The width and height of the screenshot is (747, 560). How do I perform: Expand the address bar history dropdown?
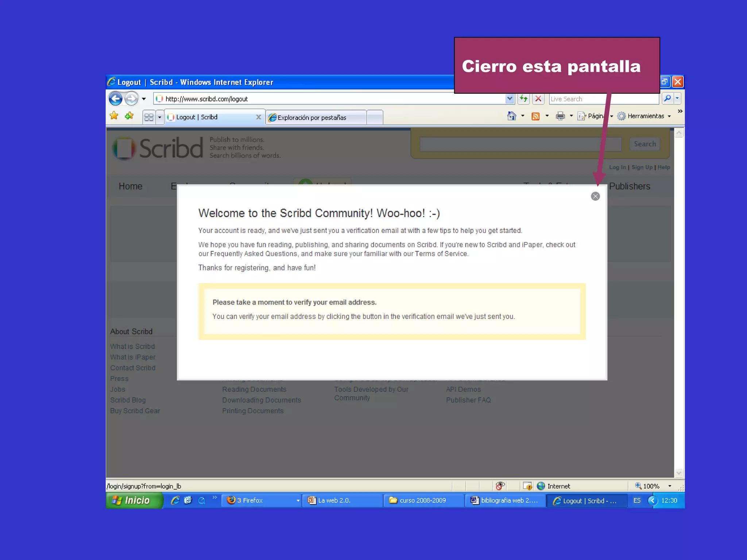point(510,98)
